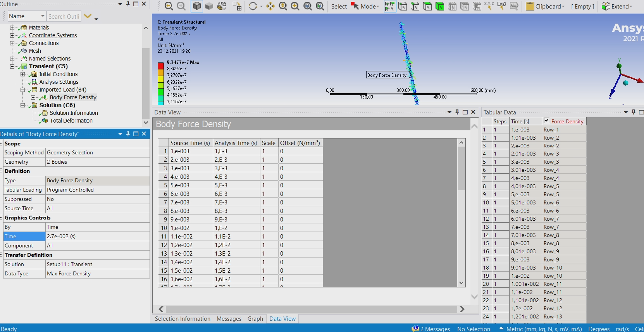The height and width of the screenshot is (332, 644).
Task: Activate the Pan tool icon
Action: [270, 6]
